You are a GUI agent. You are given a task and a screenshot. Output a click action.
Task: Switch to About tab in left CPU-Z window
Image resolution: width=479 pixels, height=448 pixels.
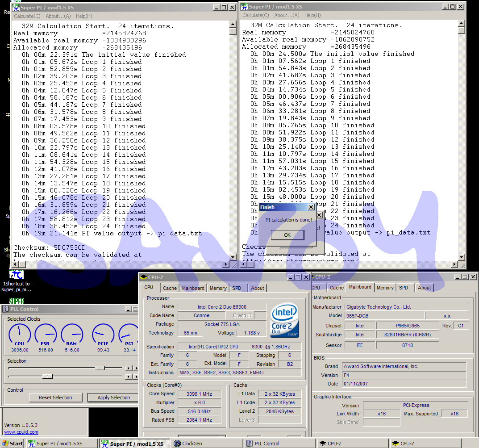(258, 288)
